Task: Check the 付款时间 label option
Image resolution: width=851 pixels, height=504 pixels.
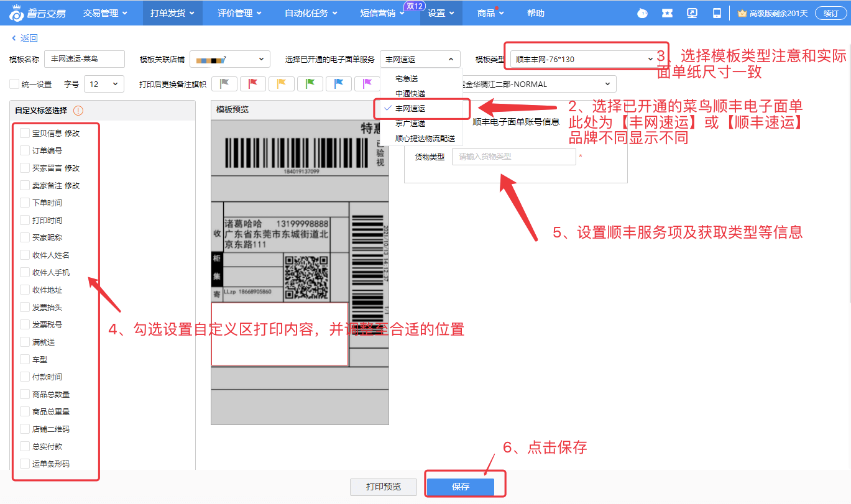Action: [25, 377]
